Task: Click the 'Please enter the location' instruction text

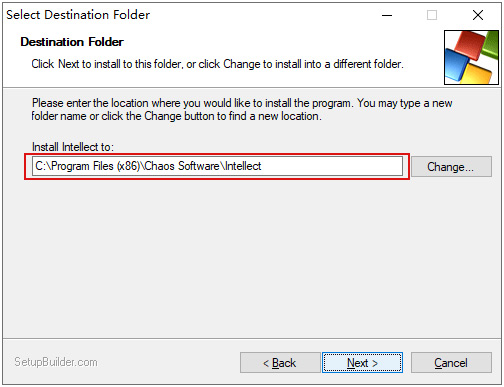Action: [x=242, y=109]
